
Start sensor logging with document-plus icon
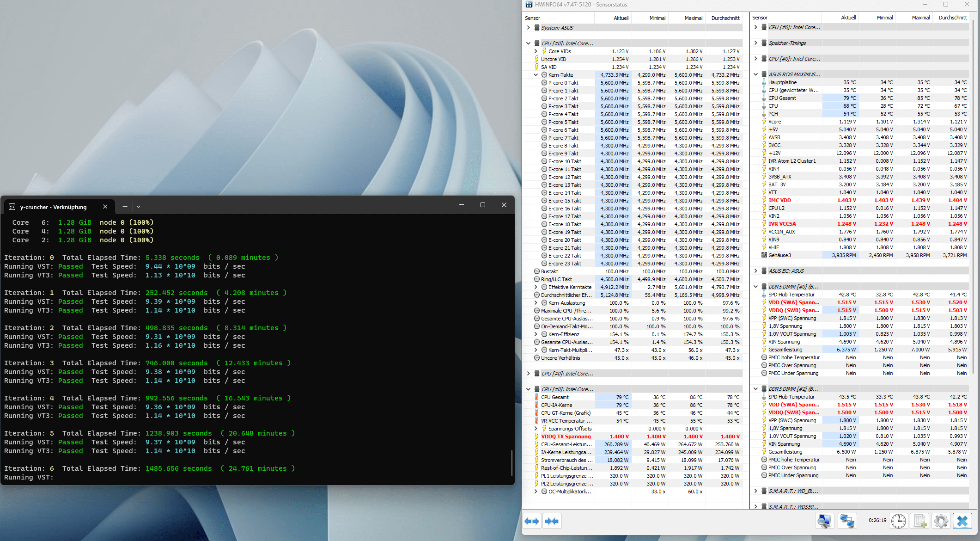pos(919,521)
